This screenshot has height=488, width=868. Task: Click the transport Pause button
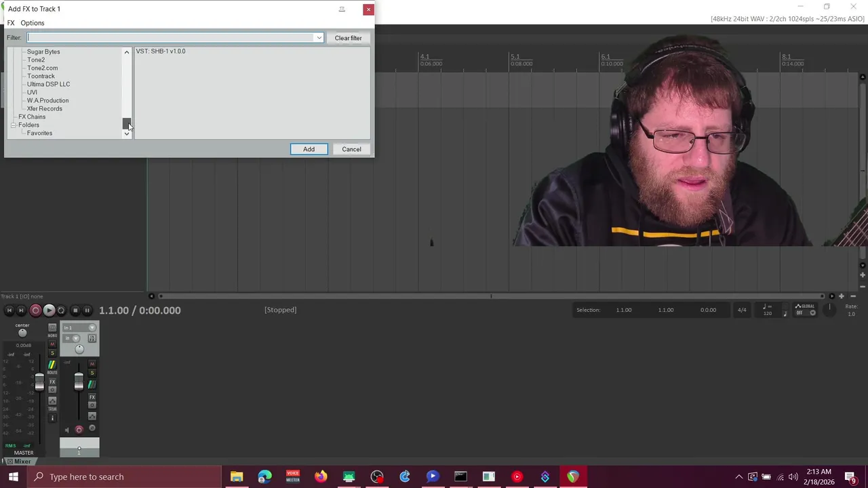[87, 310]
